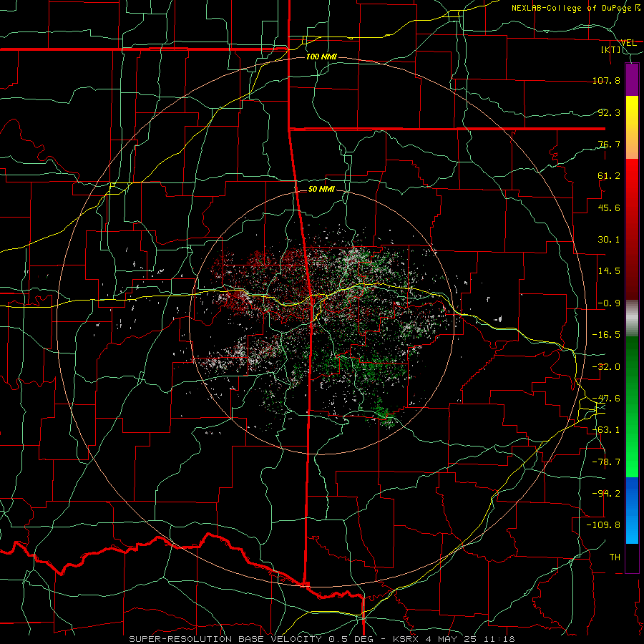Select the 76.7 legend value
This screenshot has height=644, width=644.
(x=609, y=144)
